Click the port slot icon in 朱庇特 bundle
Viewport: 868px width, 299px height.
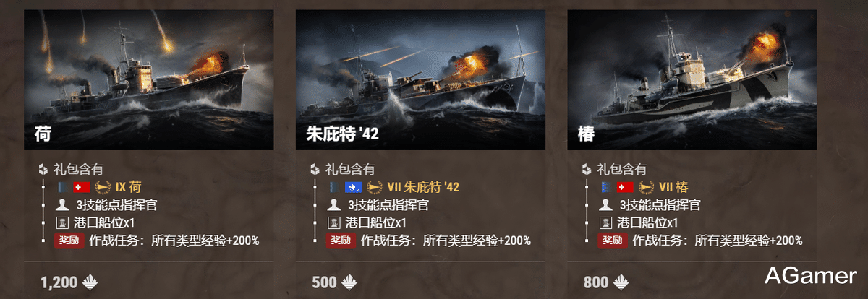point(334,222)
